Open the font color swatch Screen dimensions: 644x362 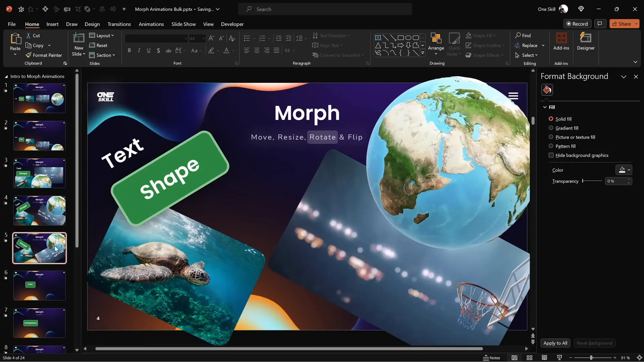point(227,50)
